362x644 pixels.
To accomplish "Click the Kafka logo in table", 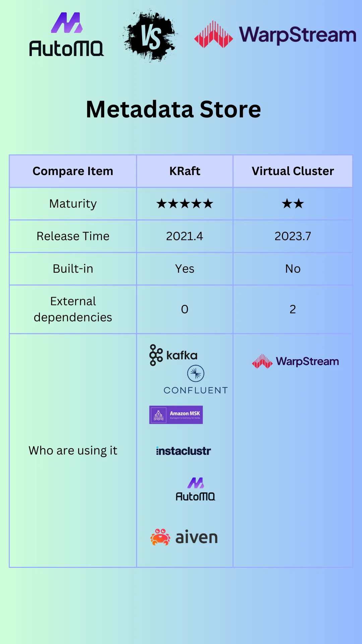I will (173, 355).
